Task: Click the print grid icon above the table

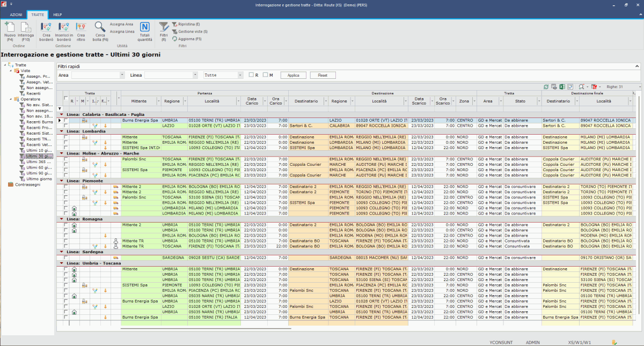Action: [x=554, y=86]
